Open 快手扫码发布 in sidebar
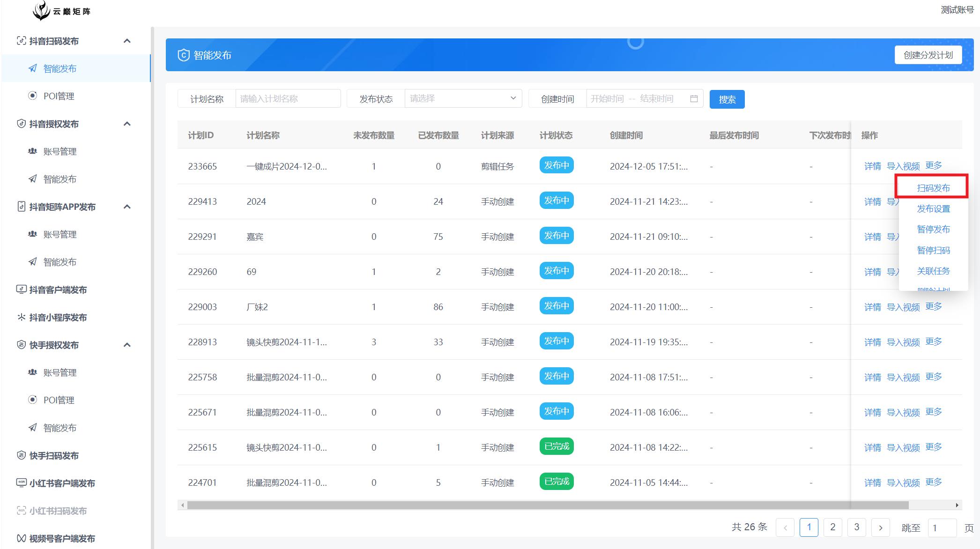Viewport: 980px width, 549px height. tap(54, 455)
